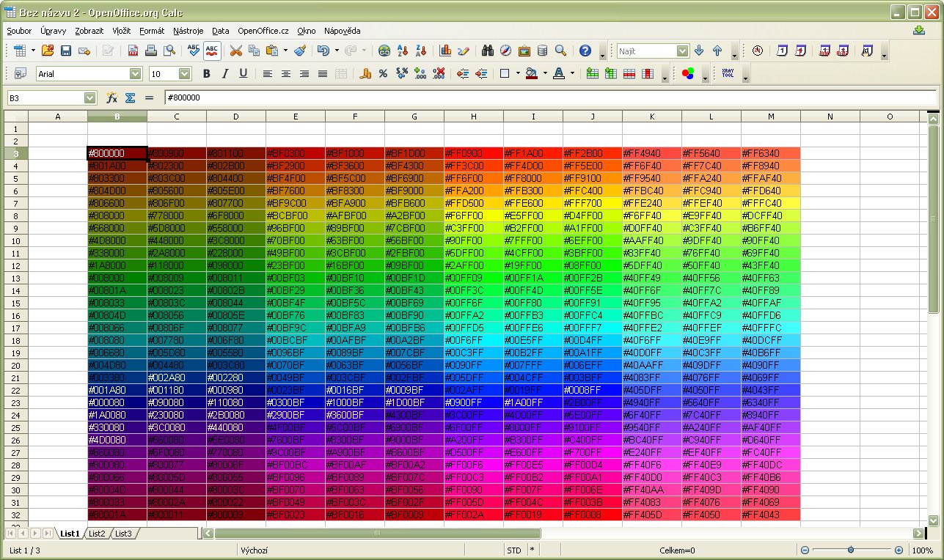Run the Spelling check icon
The width and height of the screenshot is (944, 560).
(x=194, y=51)
